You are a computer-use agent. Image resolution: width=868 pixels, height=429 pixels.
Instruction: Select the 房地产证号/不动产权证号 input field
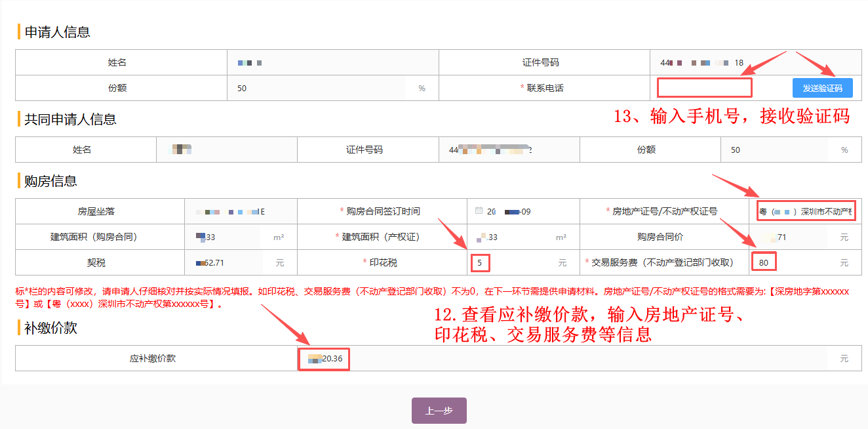806,211
